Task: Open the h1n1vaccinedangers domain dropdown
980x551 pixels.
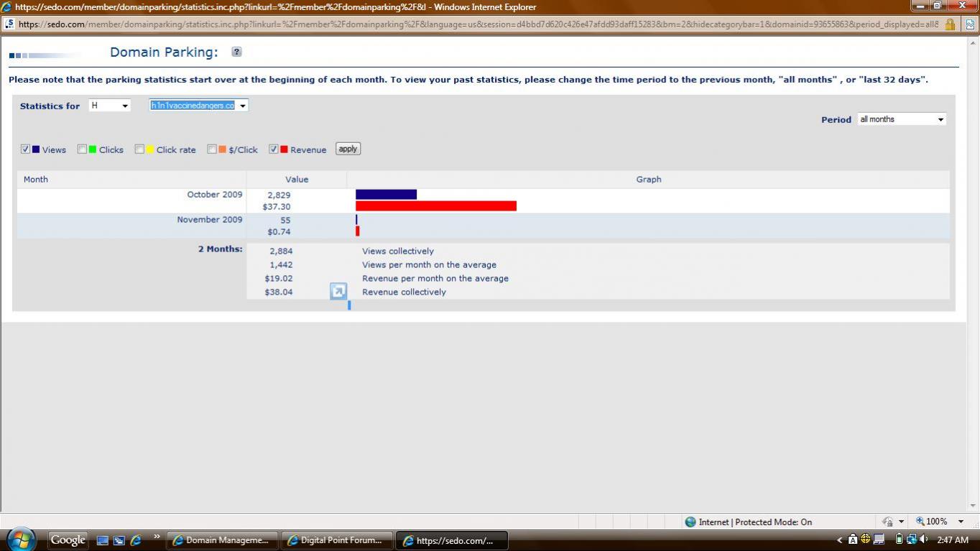Action: [x=198, y=106]
